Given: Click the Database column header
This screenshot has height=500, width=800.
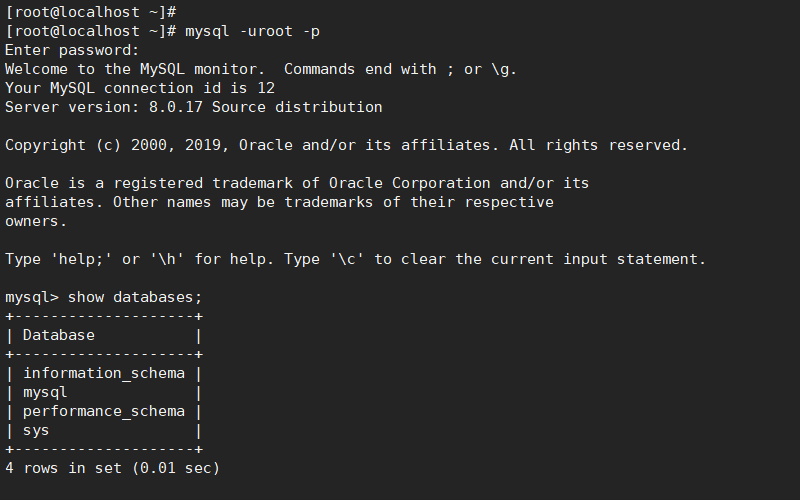Looking at the screenshot, I should pyautogui.click(x=59, y=335).
